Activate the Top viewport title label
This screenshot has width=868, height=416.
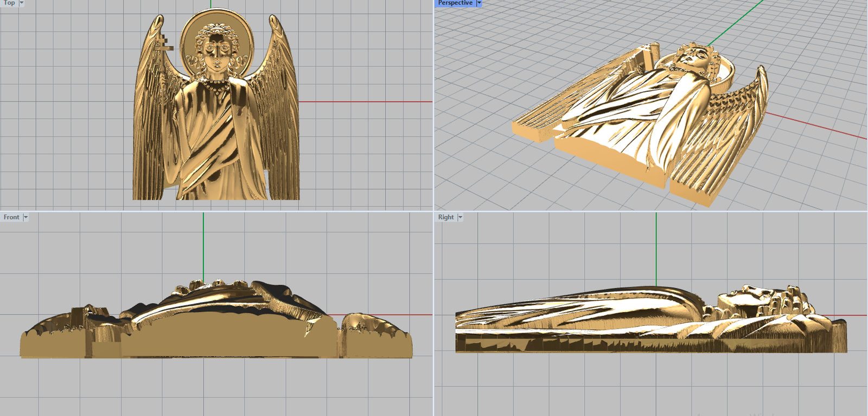tap(9, 3)
